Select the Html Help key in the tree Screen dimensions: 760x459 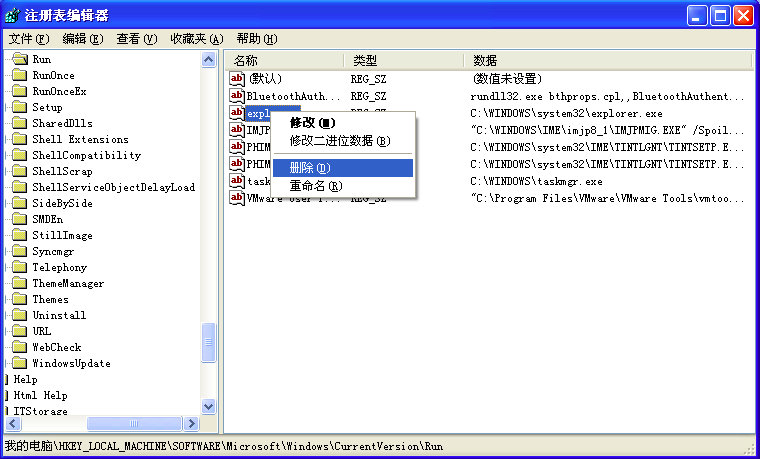[x=40, y=395]
